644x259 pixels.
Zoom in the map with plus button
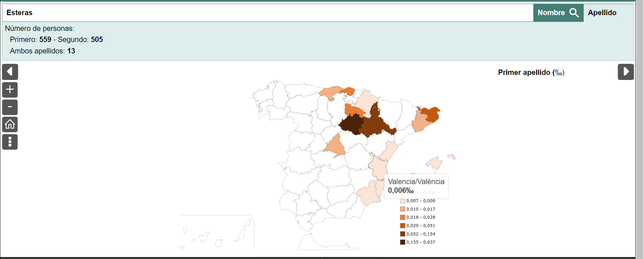[10, 90]
